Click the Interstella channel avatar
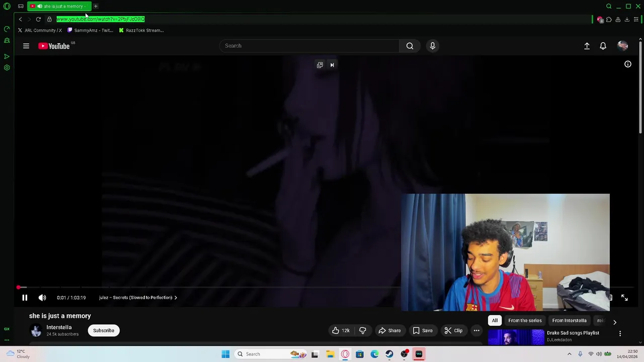 [36, 330]
